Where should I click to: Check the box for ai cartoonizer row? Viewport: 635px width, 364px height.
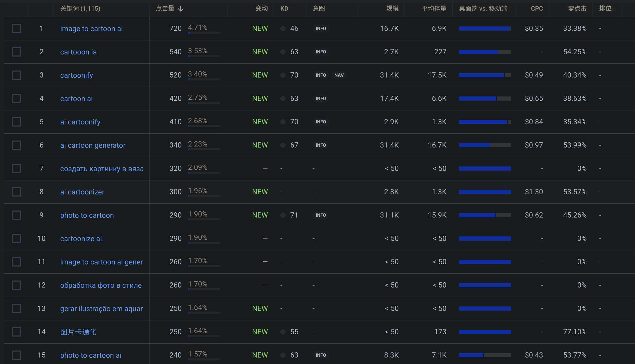(17, 192)
